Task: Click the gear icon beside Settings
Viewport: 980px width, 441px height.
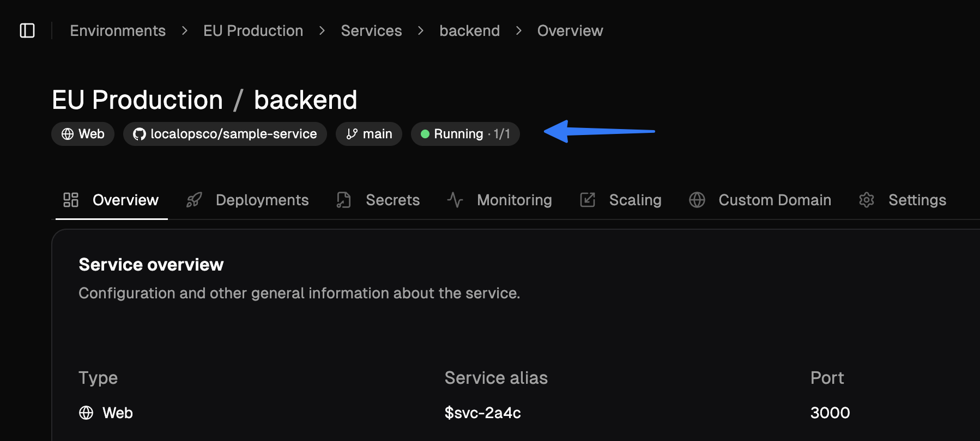Action: 867,200
